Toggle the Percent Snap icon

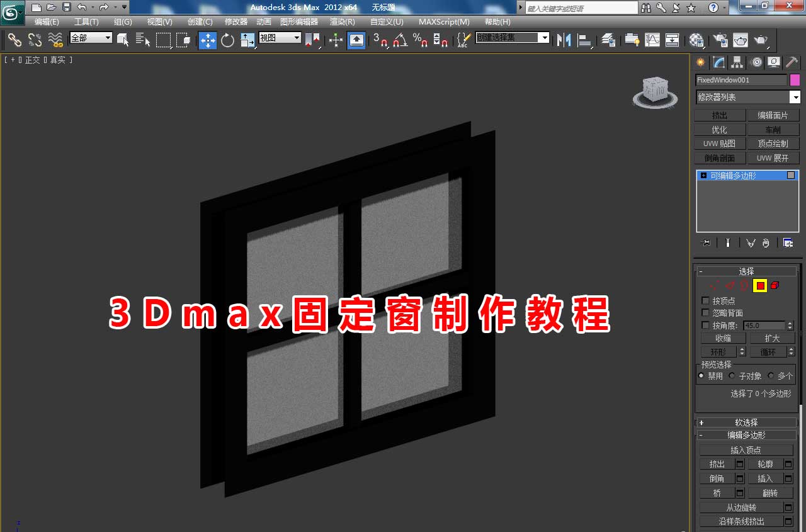coord(421,40)
